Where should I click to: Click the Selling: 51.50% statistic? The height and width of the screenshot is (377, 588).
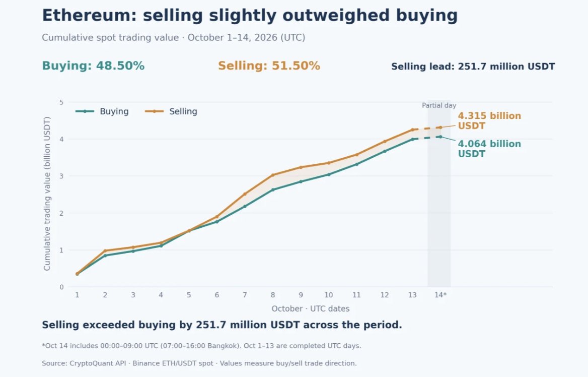269,66
